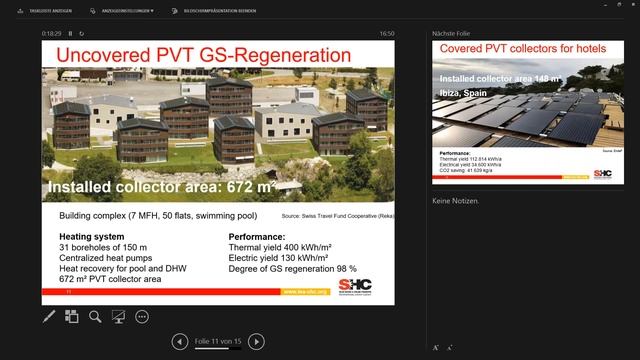Open more slideshow options ellipsis
Screen dimensions: 640x360
click(x=142, y=317)
